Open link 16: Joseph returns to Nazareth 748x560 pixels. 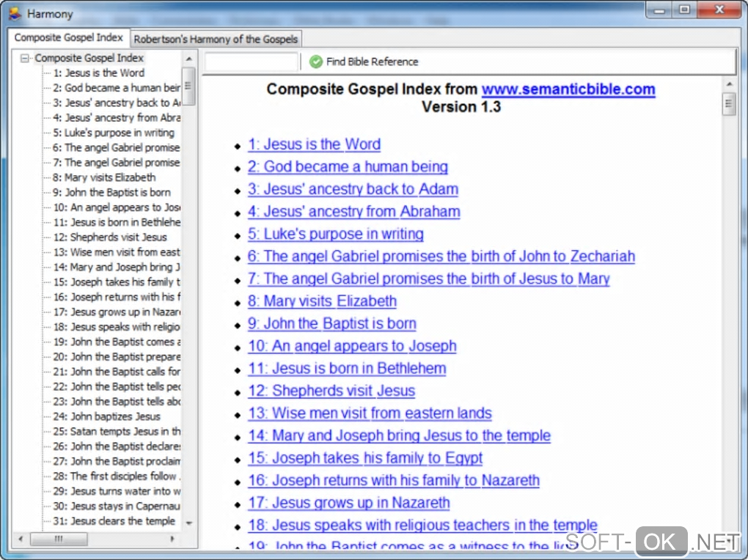pyautogui.click(x=394, y=480)
